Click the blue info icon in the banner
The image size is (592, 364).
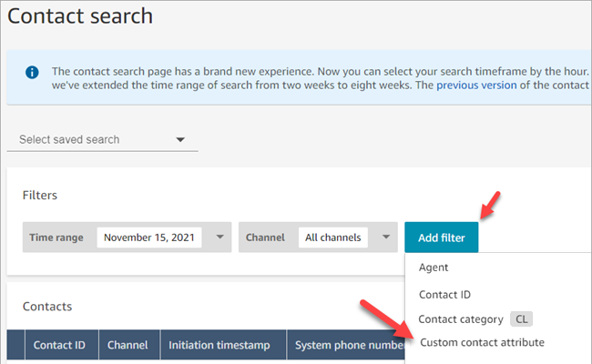33,72
